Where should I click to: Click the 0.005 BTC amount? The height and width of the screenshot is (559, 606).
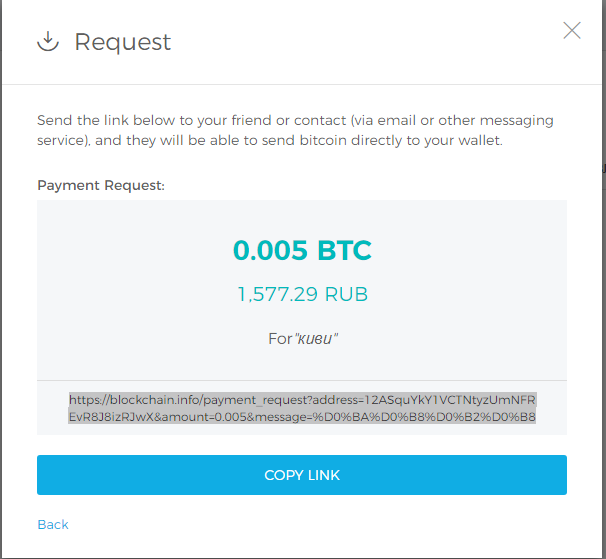coord(302,250)
